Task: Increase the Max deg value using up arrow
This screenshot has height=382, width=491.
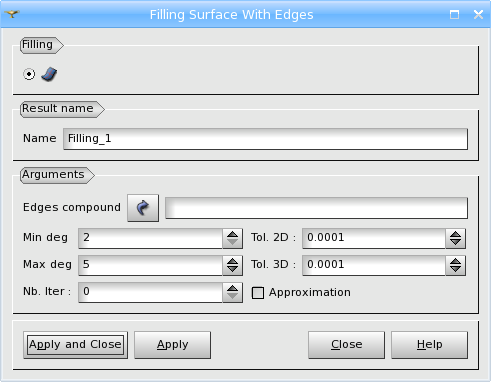Action: pyautogui.click(x=232, y=261)
